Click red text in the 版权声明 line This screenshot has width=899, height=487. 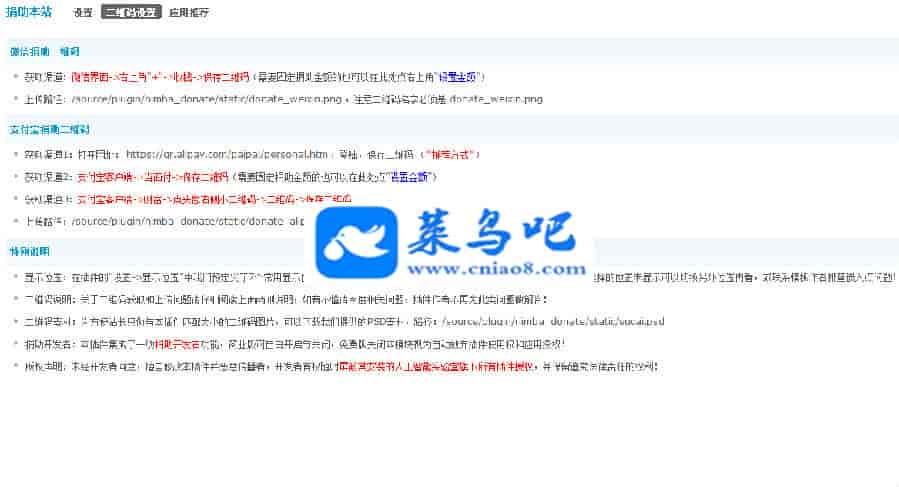click(x=436, y=367)
